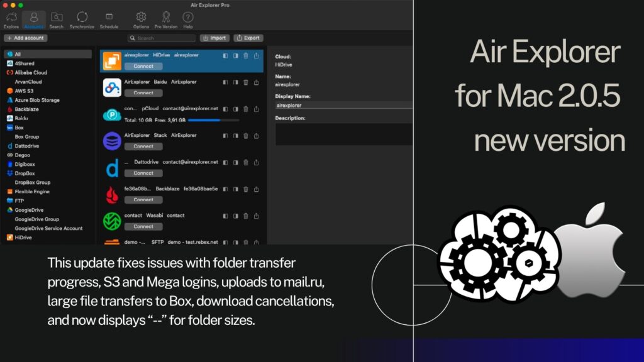Toggle right-pane icon for the Stack account
The height and width of the screenshot is (362, 644).
(235, 135)
